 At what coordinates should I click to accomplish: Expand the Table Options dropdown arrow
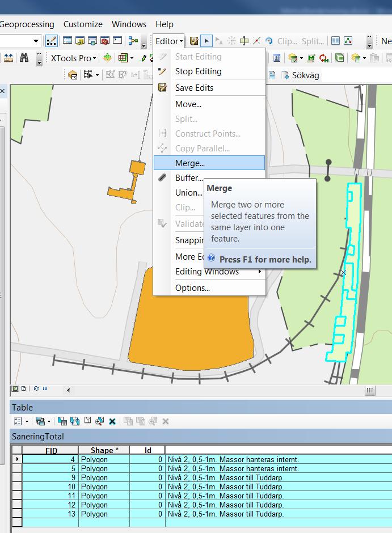coord(27,422)
